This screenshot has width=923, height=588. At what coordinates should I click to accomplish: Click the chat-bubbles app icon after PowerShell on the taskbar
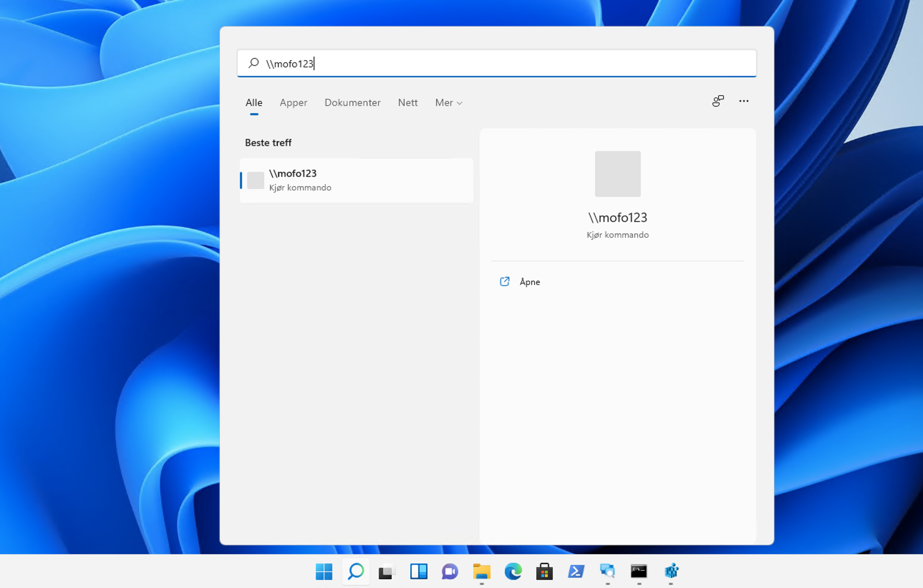tap(608, 572)
